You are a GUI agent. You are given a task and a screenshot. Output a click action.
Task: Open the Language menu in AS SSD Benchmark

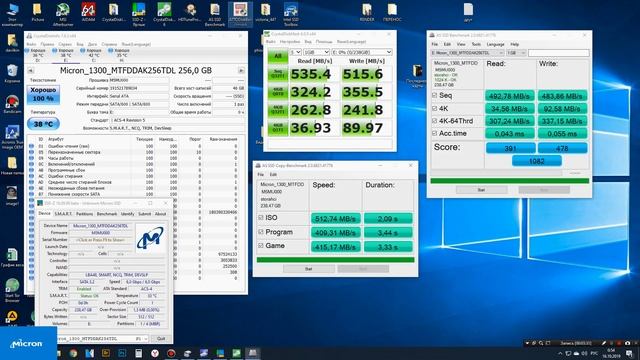496,44
